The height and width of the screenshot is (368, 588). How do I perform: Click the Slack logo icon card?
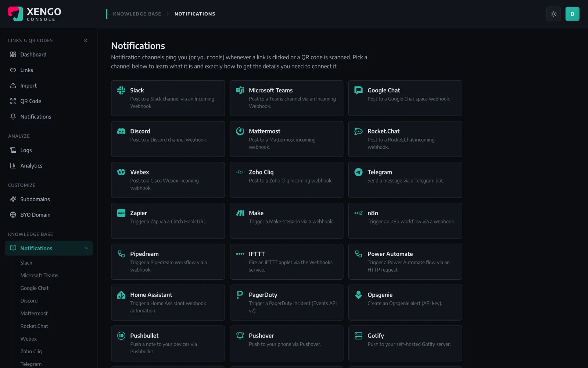point(121,91)
